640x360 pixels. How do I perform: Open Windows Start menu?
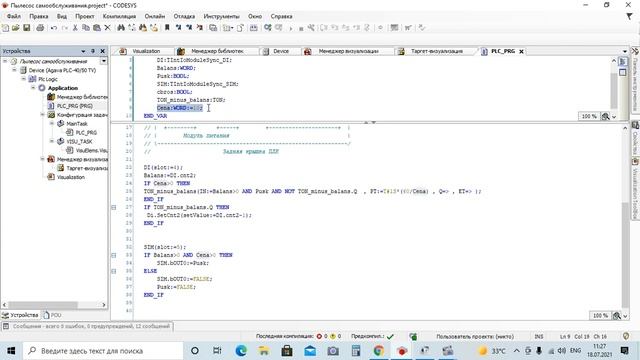coord(11,351)
